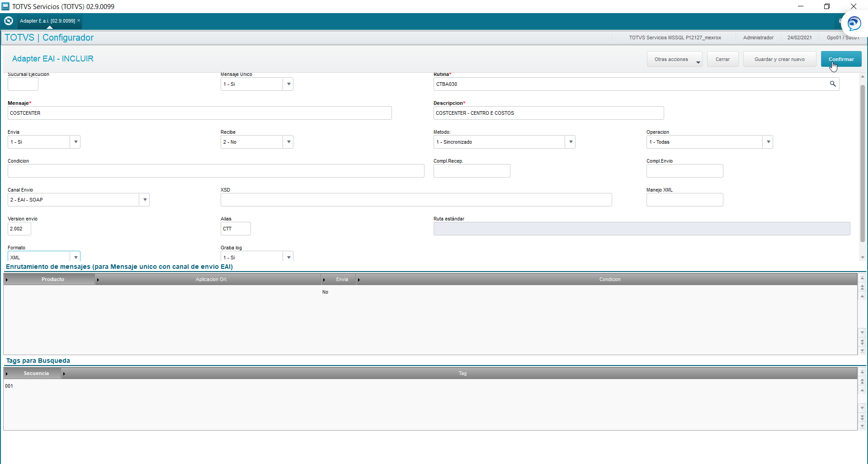Viewport: 868px width, 464px height.
Task: Click the Compl.Envio input box
Action: pos(684,171)
